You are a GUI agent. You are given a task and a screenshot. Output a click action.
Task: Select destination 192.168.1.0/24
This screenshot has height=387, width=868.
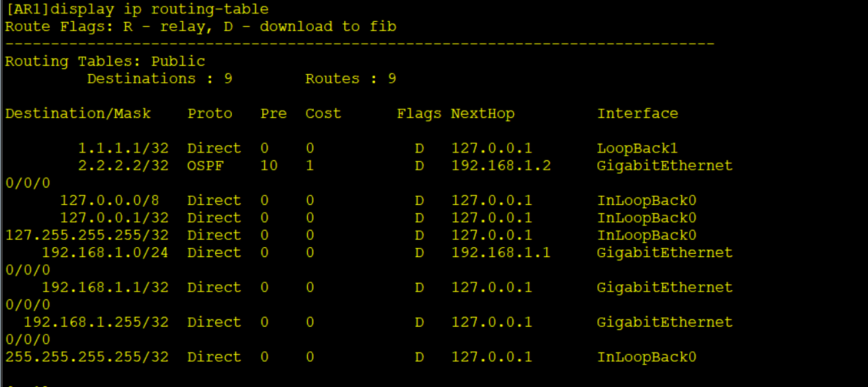(x=105, y=252)
